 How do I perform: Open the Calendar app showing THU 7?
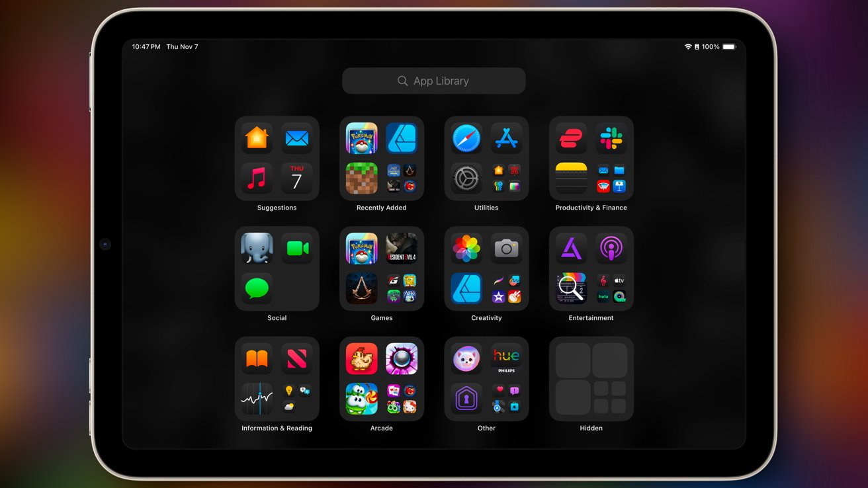tap(297, 179)
